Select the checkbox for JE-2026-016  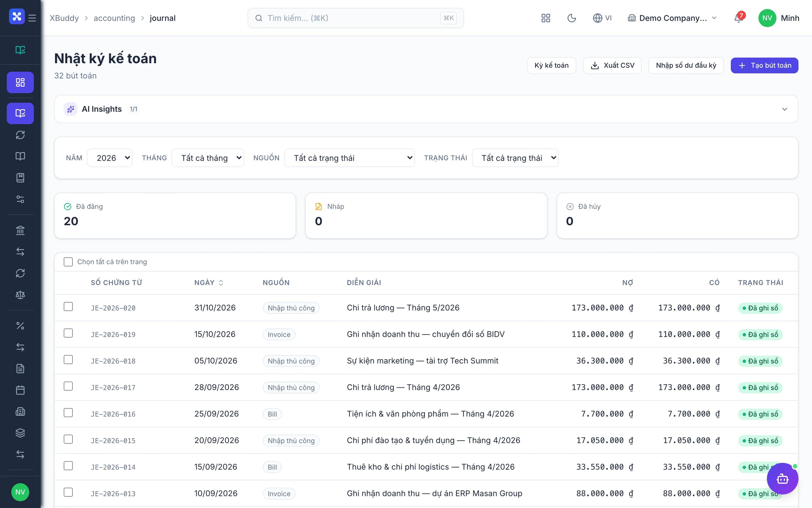tap(68, 413)
